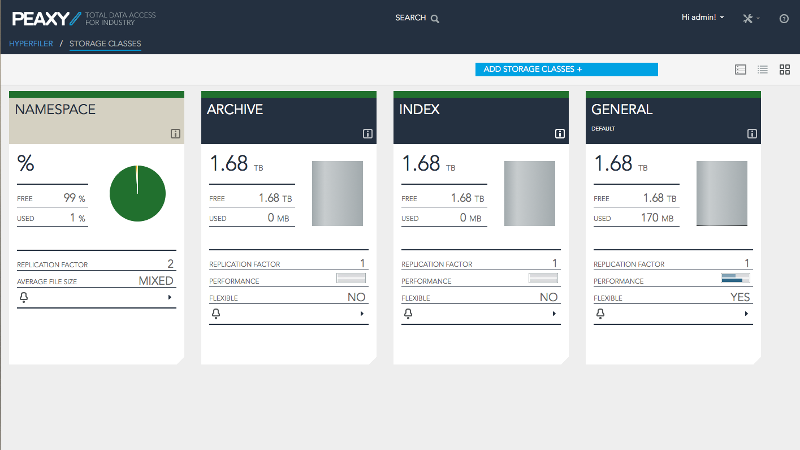Select the STORAGE CLASSES breadcrumb tab
The height and width of the screenshot is (450, 800).
pyautogui.click(x=105, y=44)
